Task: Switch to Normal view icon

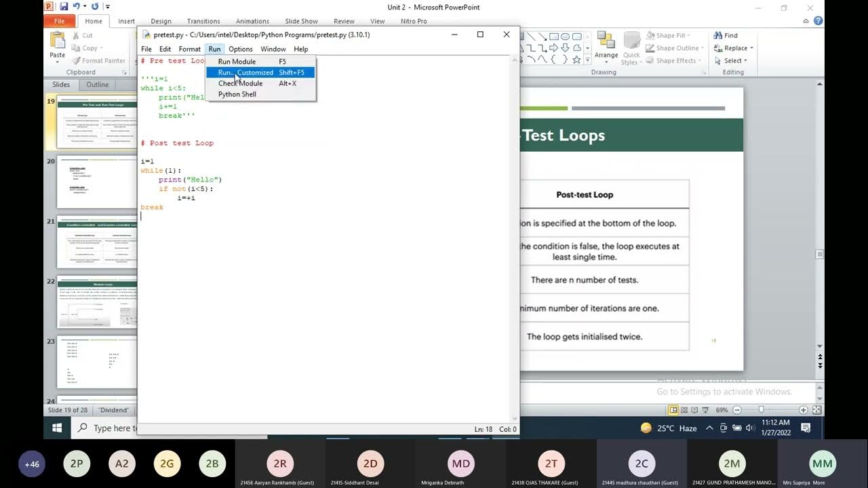Action: click(x=673, y=410)
